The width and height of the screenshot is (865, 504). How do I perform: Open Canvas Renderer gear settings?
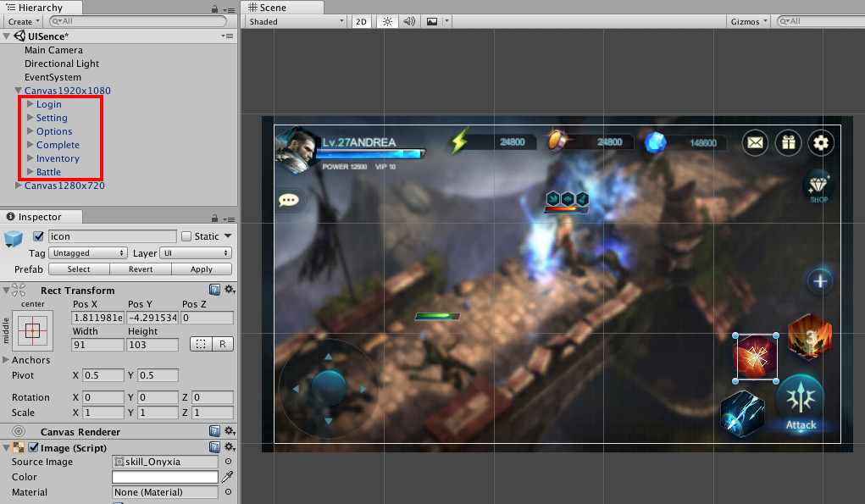[230, 430]
